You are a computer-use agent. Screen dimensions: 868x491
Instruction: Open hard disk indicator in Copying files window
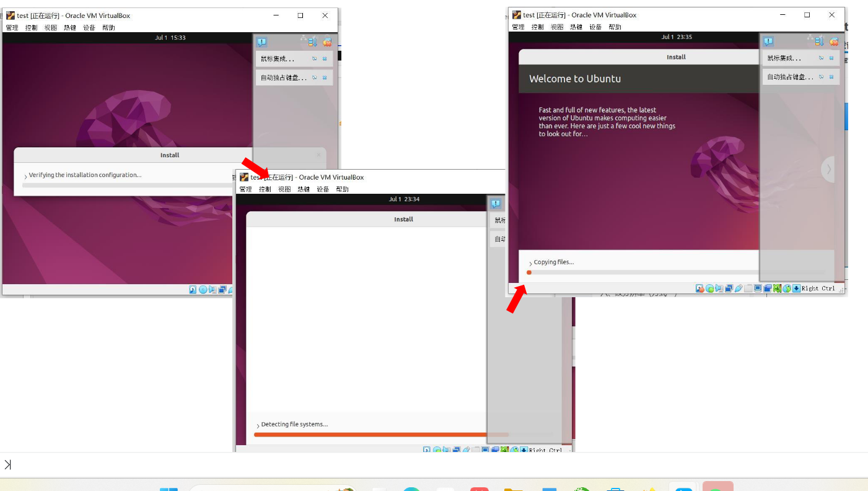700,289
